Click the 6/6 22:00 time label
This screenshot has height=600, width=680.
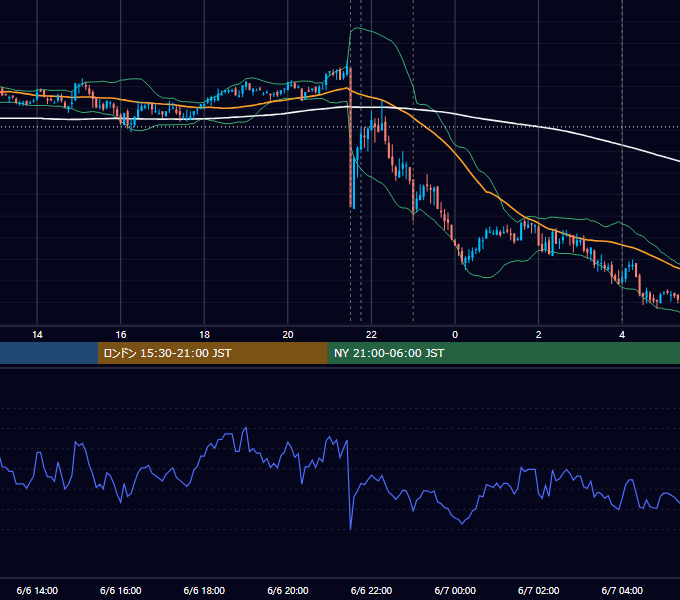pyautogui.click(x=371, y=590)
